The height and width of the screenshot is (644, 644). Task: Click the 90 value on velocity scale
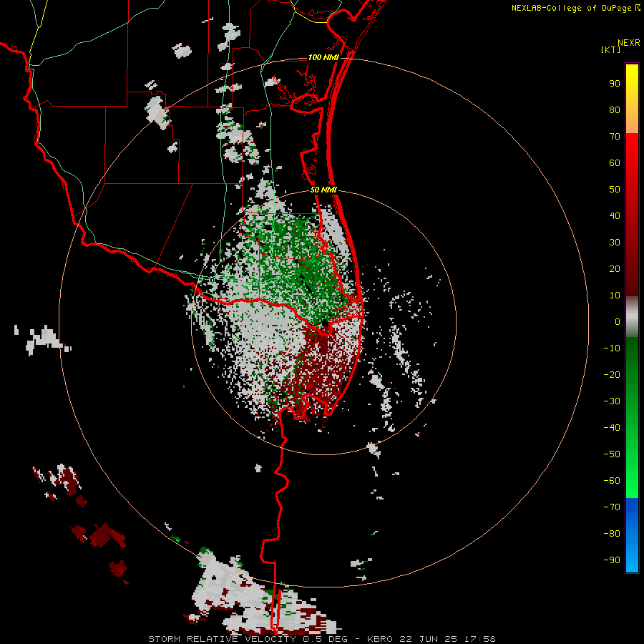pos(615,84)
